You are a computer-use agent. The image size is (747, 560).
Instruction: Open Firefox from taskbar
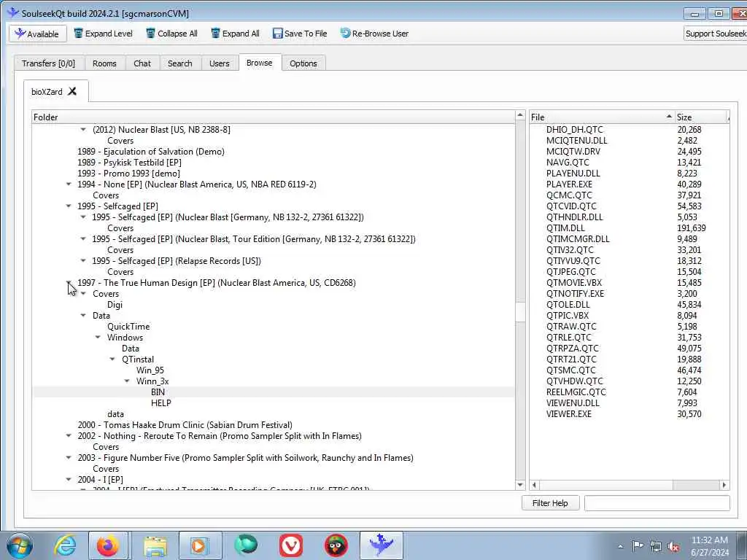point(109,545)
